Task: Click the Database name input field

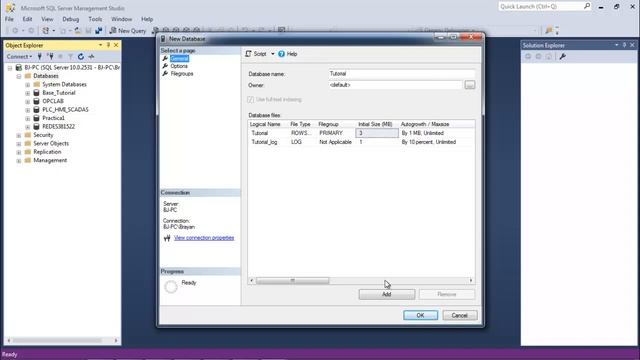Action: point(402,74)
